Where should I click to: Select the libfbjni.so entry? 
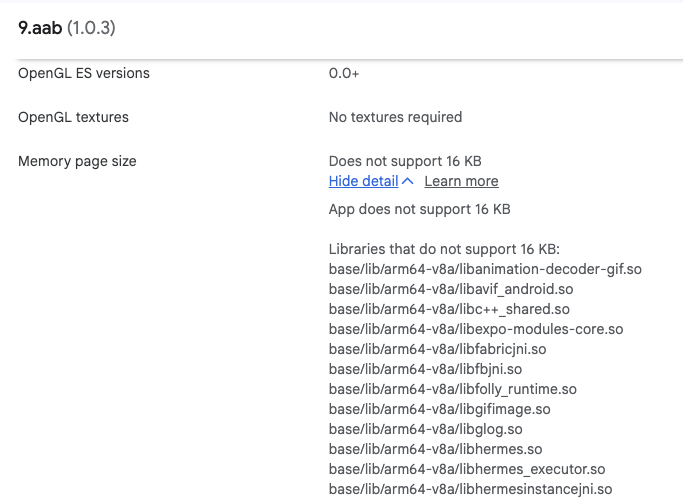425,369
